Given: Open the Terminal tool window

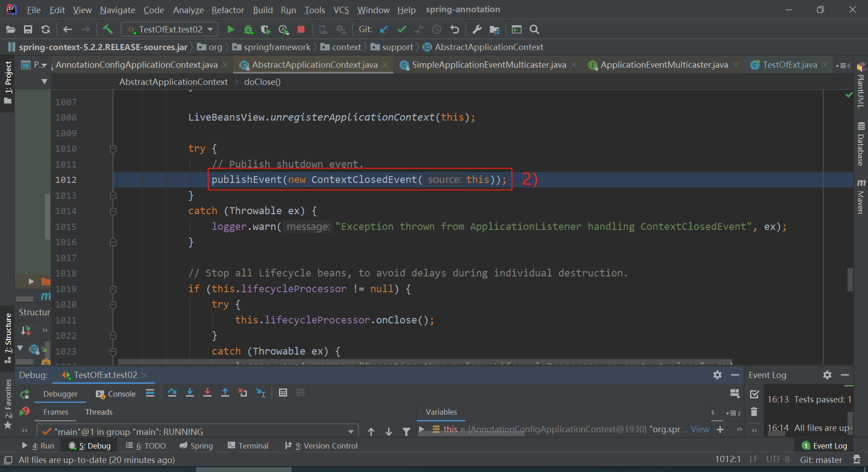Looking at the screenshot, I should point(248,446).
